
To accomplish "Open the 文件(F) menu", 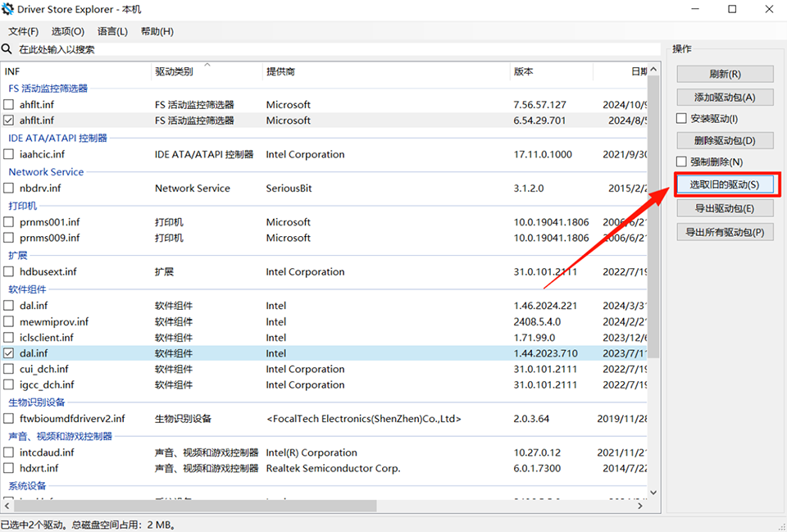I will [x=23, y=31].
